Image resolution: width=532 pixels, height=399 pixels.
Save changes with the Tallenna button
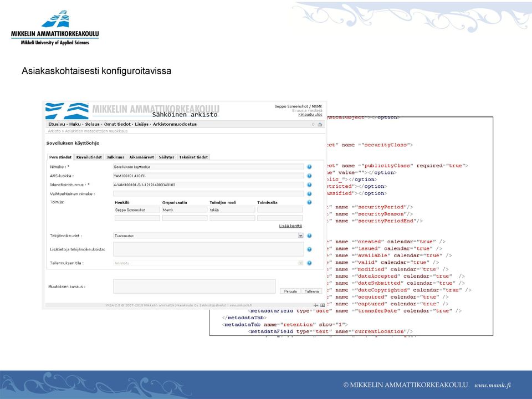pyautogui.click(x=311, y=291)
